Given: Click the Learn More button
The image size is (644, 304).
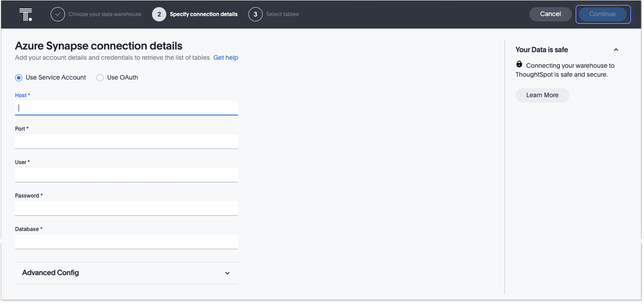Looking at the screenshot, I should (x=542, y=95).
